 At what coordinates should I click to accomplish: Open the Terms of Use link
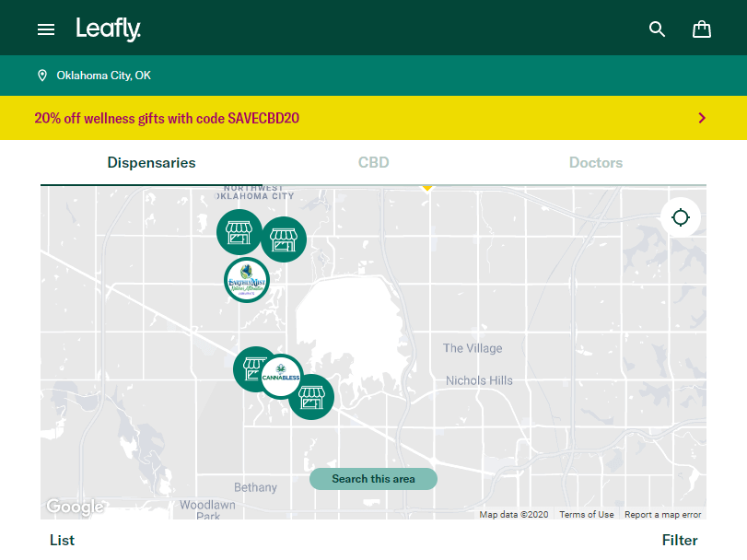click(x=586, y=514)
